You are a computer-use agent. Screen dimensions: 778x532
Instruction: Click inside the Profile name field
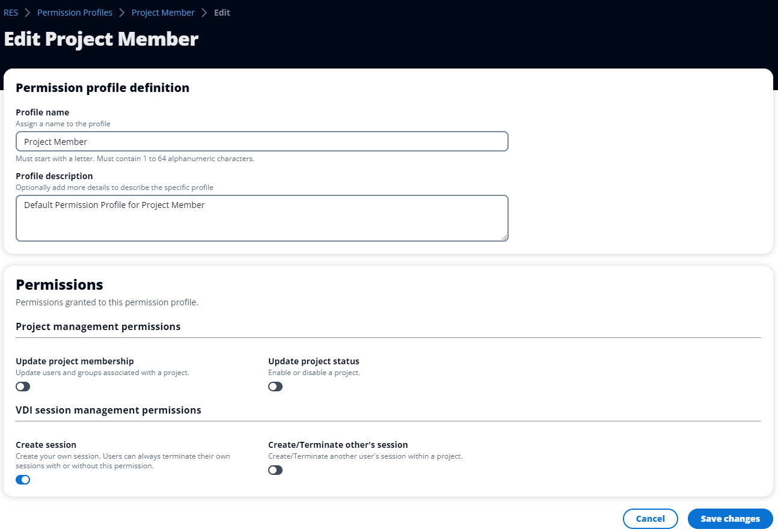pyautogui.click(x=262, y=141)
